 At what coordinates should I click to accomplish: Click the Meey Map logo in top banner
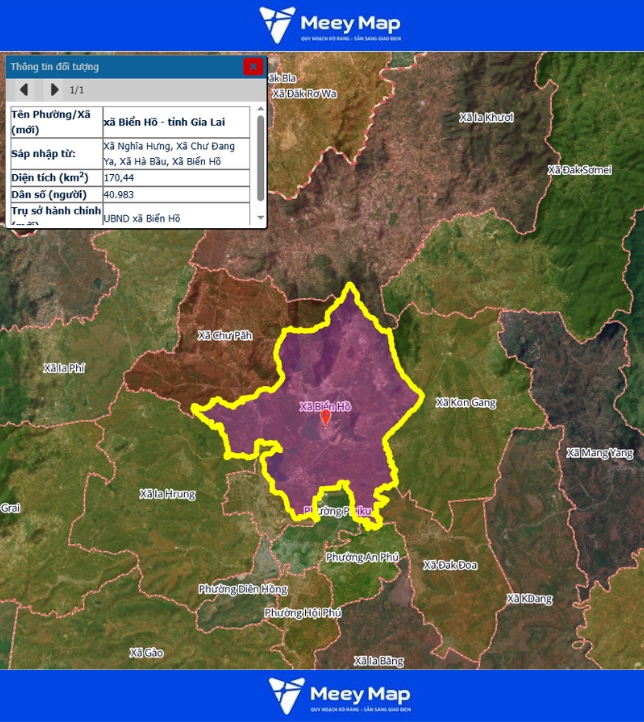pyautogui.click(x=321, y=24)
